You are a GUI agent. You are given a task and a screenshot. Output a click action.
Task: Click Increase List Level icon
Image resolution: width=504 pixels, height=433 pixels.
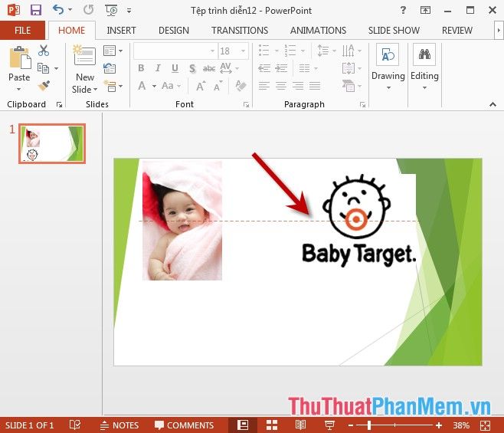[281, 68]
